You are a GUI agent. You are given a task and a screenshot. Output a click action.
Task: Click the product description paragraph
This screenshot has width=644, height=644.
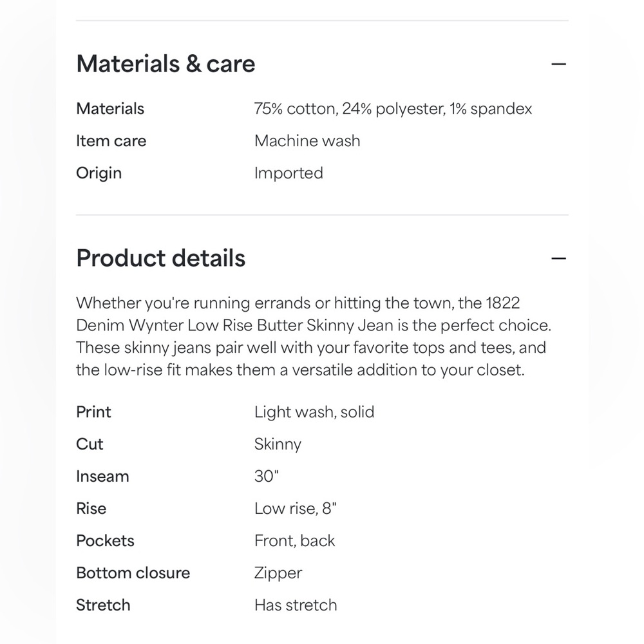[x=314, y=336]
